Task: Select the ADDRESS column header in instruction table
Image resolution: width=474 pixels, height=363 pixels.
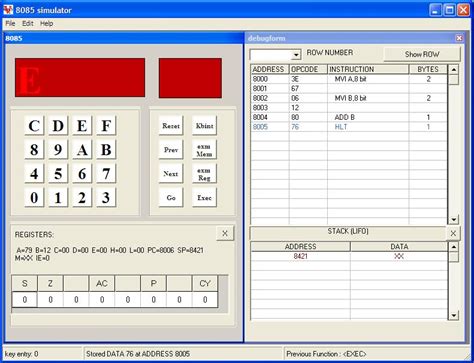Action: point(270,69)
